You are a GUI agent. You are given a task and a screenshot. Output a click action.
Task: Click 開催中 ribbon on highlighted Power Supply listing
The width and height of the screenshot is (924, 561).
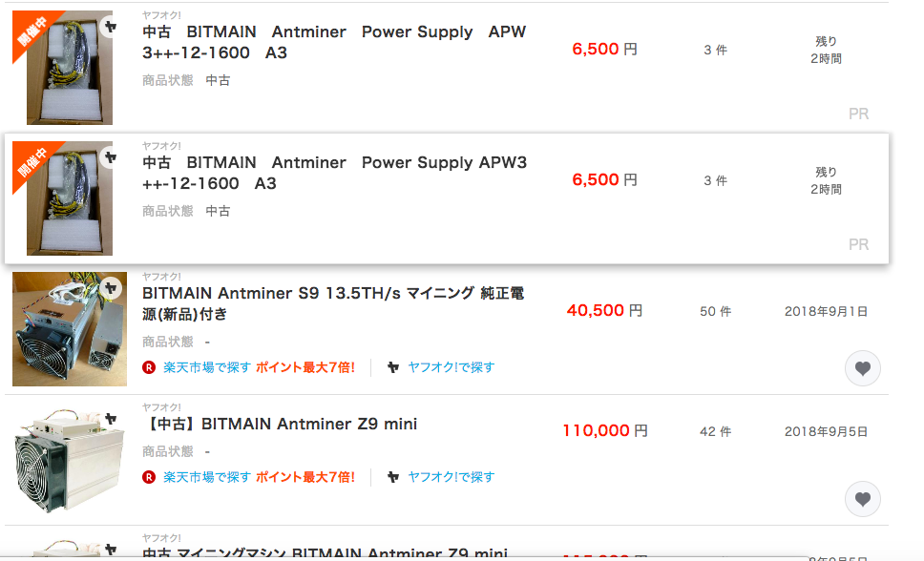(36, 164)
